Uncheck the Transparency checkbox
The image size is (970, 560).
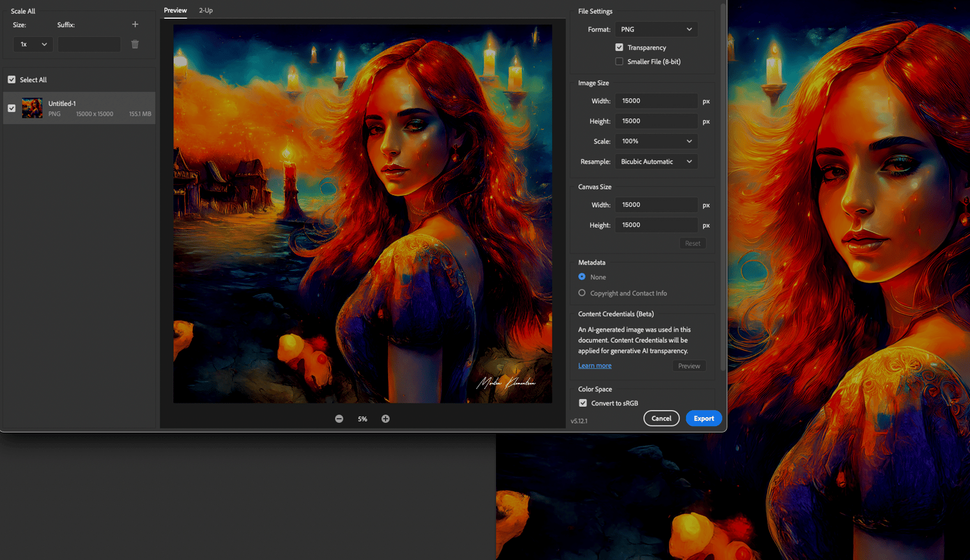click(x=619, y=47)
